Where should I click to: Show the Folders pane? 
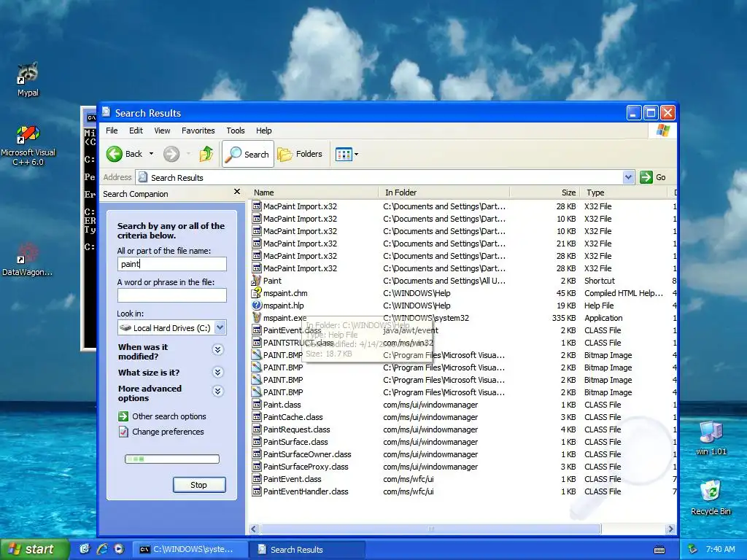pyautogui.click(x=300, y=154)
